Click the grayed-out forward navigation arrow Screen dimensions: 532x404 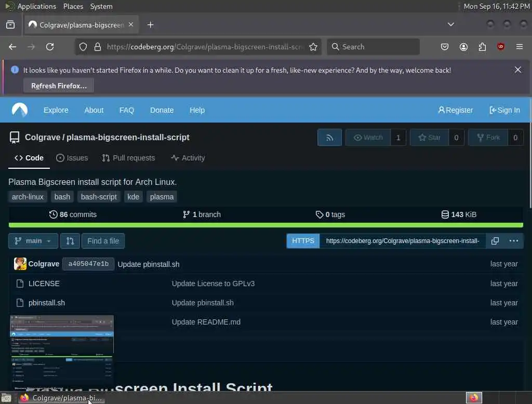coord(31,47)
